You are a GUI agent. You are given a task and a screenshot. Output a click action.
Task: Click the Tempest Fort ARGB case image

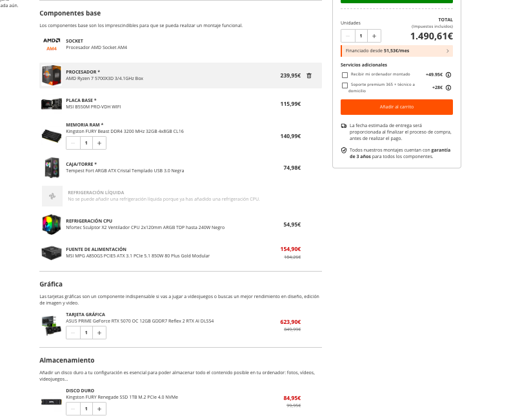tap(52, 167)
